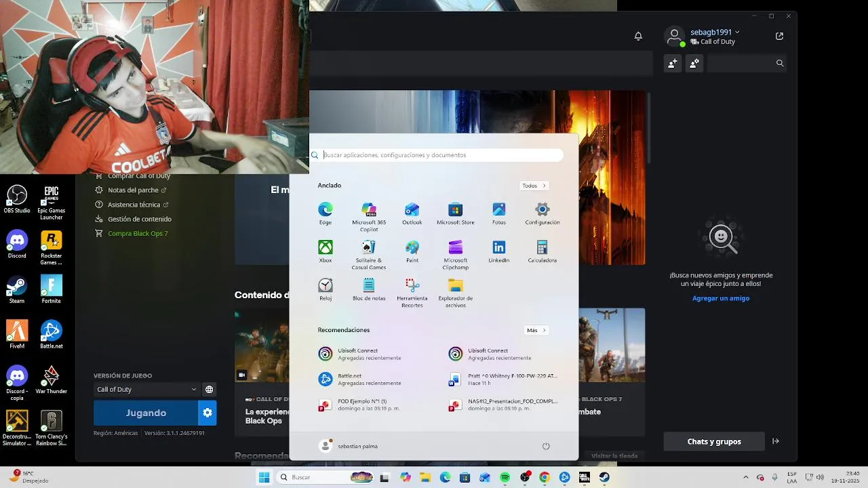Launch Xbox app from Start menu
This screenshot has width=868, height=488.
click(325, 251)
